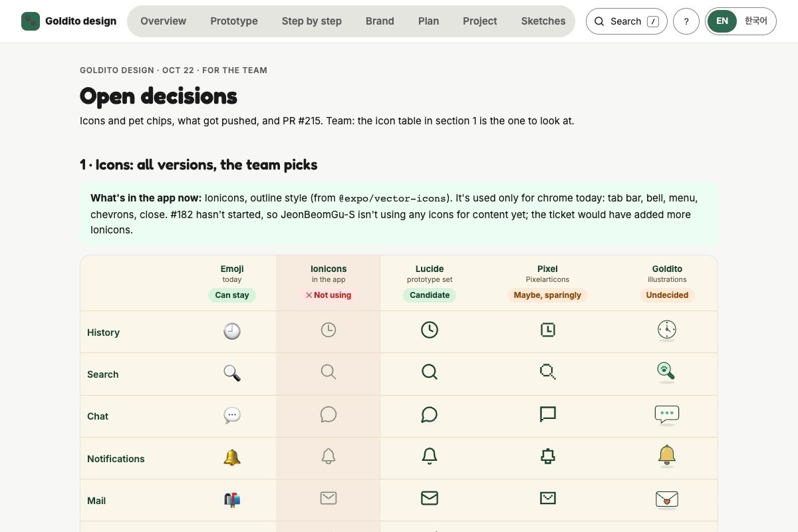This screenshot has height=532, width=798.
Task: Click the Lucide chat bubble in Chat row
Action: (x=430, y=414)
